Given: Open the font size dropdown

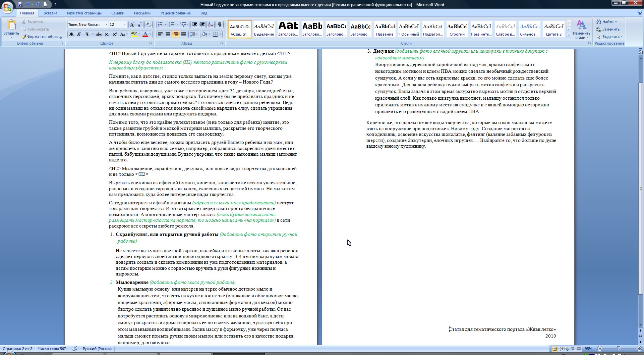Looking at the screenshot, I should tap(125, 24).
